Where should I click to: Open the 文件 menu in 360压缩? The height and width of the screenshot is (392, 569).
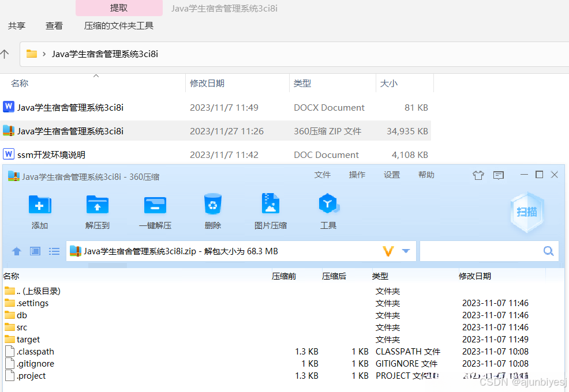coord(322,175)
